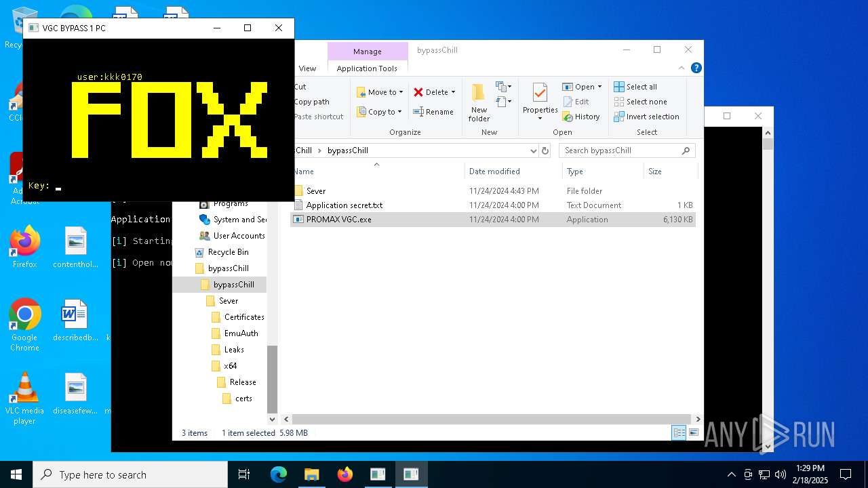The image size is (868, 488).
Task: Select Sever folder in navigation tree
Action: click(x=222, y=301)
